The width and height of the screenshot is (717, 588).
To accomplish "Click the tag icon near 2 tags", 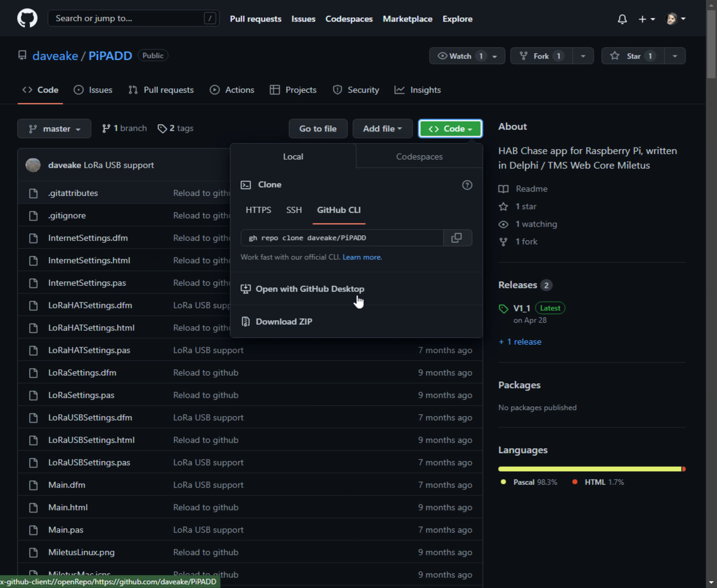I will (x=162, y=129).
